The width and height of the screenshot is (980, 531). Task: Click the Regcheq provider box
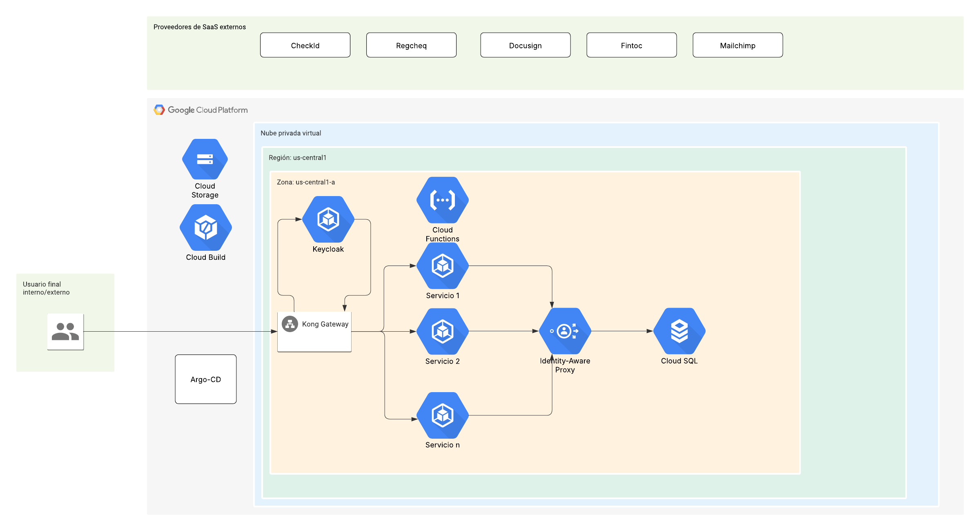[412, 45]
